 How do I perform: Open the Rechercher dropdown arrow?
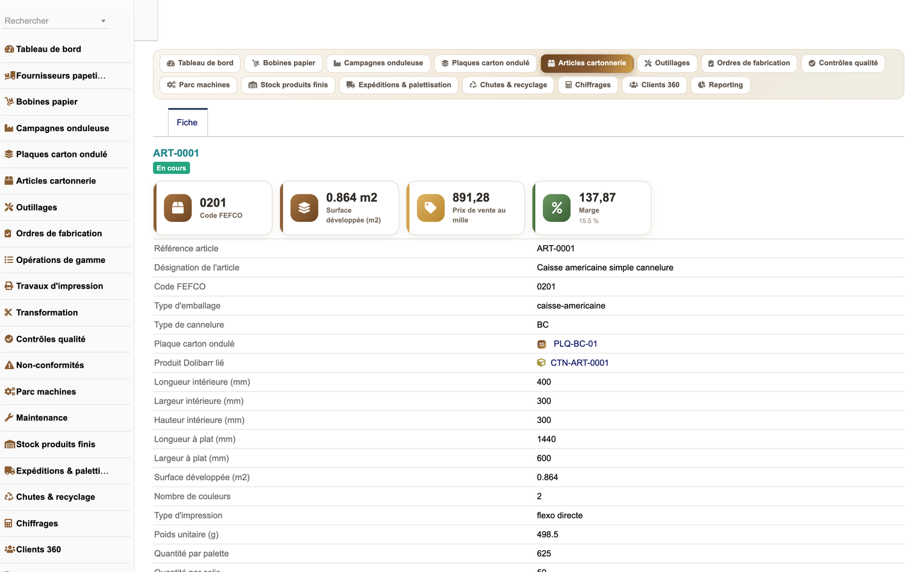click(x=103, y=21)
